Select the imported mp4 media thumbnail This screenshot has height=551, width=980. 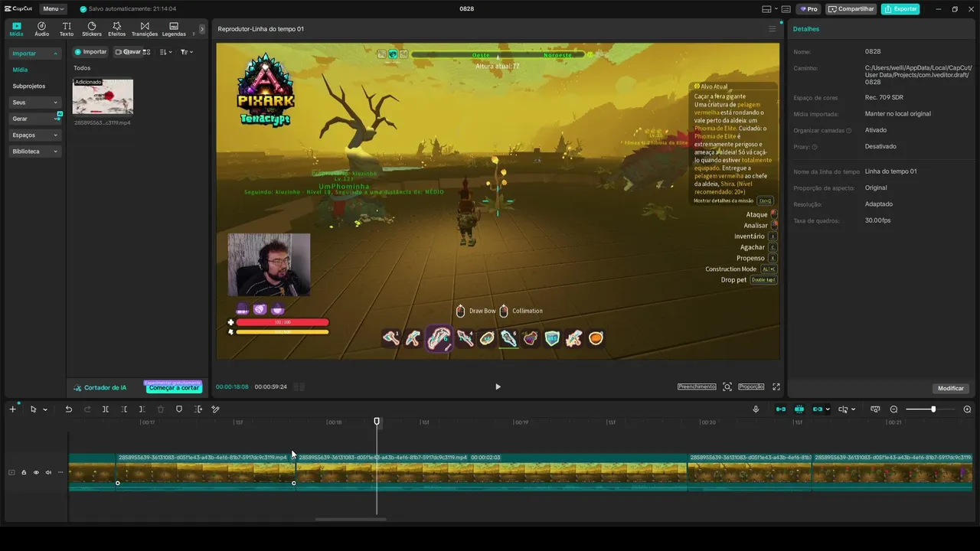(x=103, y=96)
